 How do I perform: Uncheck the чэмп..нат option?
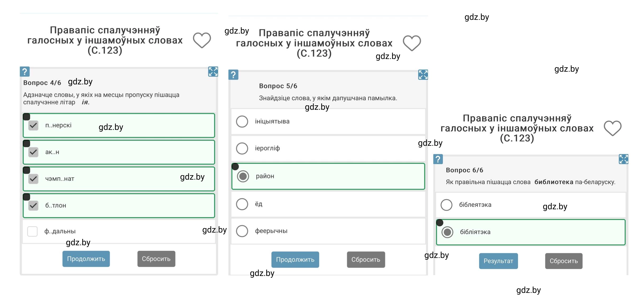click(33, 179)
